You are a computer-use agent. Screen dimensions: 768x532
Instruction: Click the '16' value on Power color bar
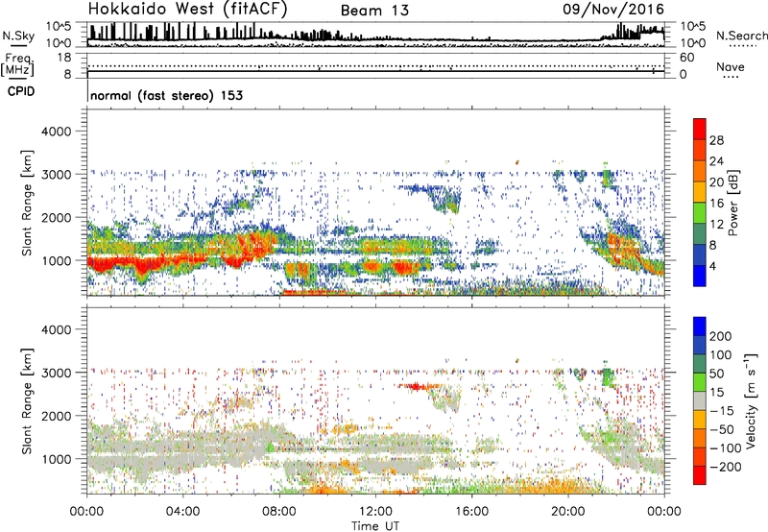click(716, 204)
